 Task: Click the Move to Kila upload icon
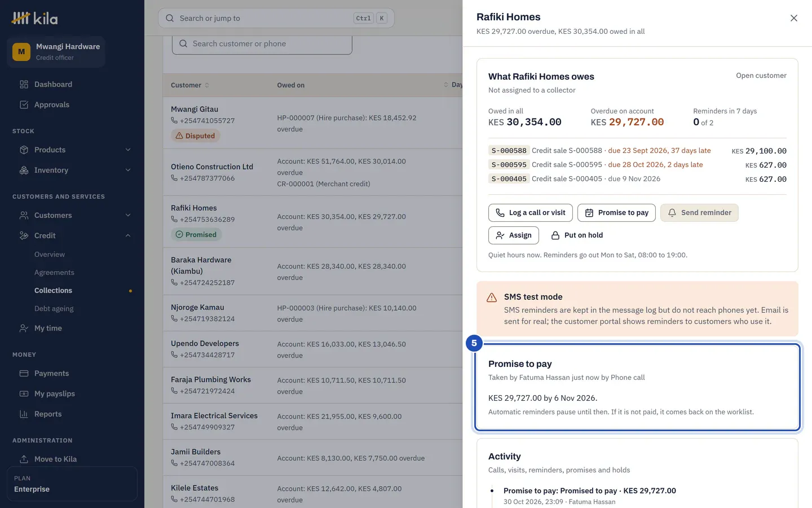coord(24,459)
